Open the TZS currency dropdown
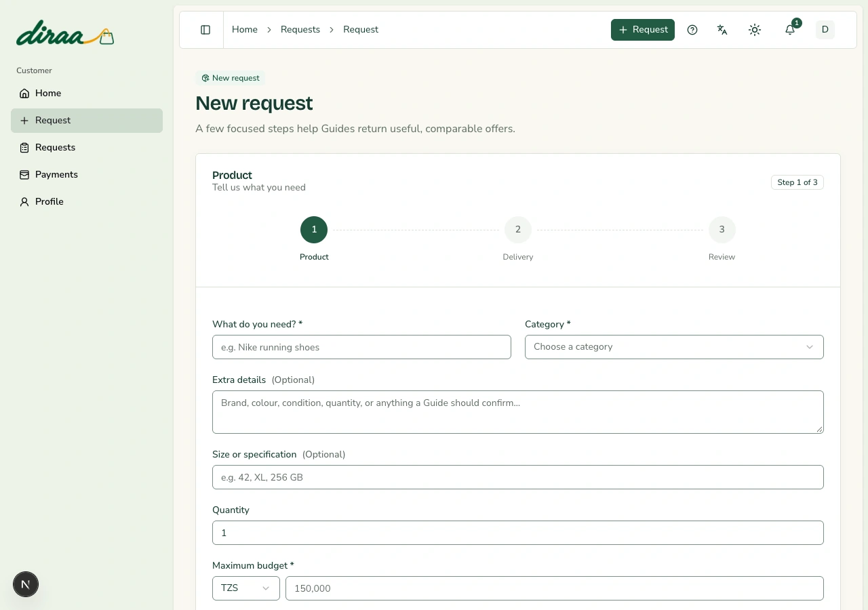868x610 pixels. (x=246, y=588)
